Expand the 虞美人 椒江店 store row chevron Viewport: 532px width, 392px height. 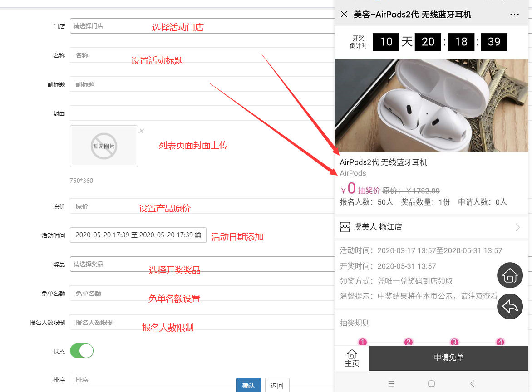(x=517, y=227)
